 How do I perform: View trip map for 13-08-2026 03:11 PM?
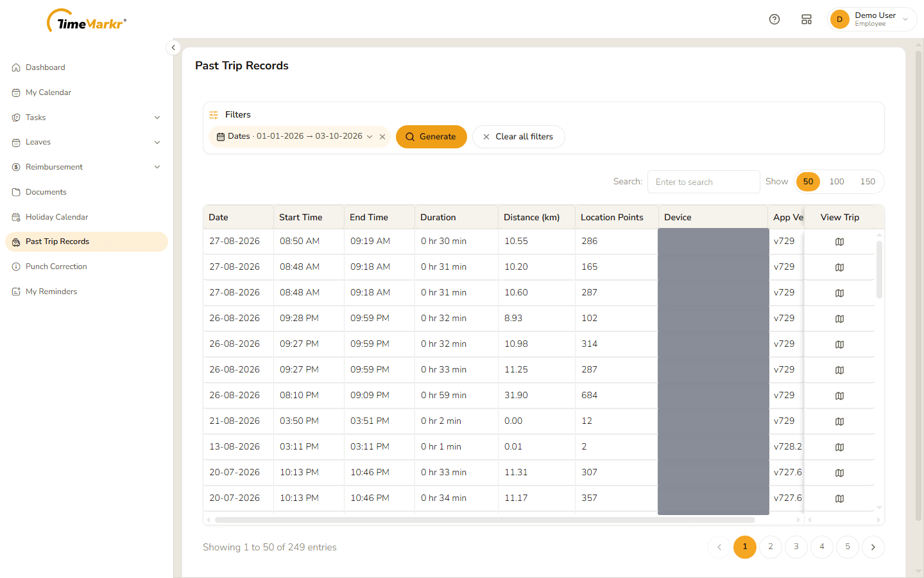point(839,447)
